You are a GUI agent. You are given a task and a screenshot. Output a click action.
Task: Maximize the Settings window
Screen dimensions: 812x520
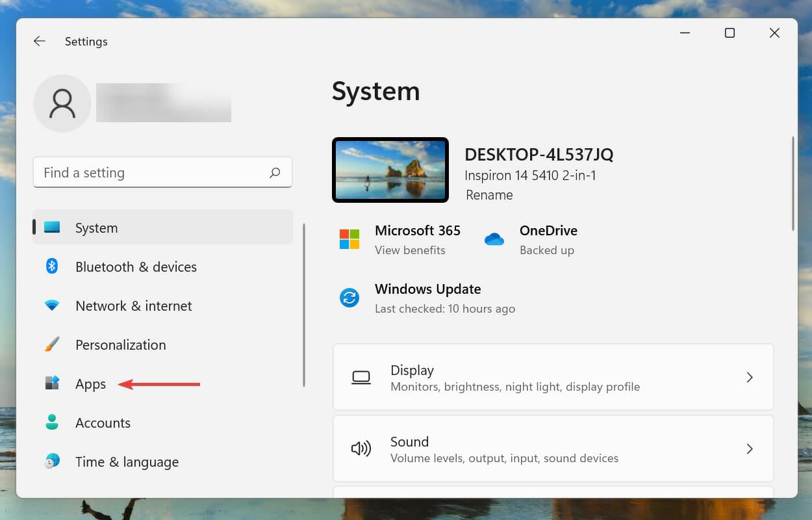pos(730,33)
